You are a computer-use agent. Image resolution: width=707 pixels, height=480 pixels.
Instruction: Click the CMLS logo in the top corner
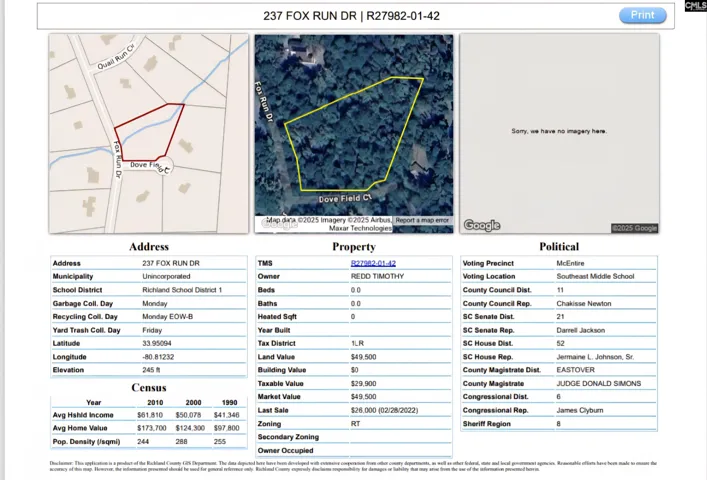tap(696, 6)
